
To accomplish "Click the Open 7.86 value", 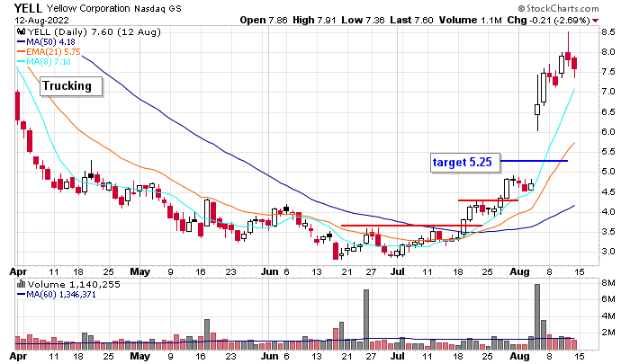I will 264,20.
